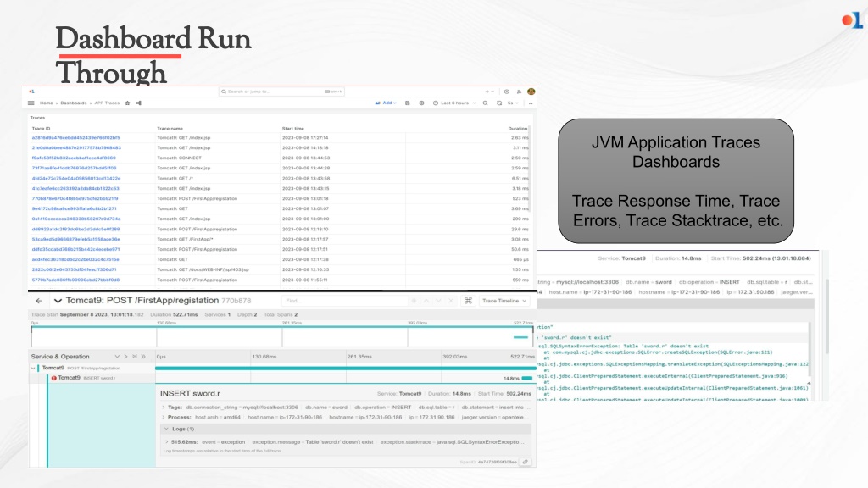Open trace 770b878e670c4f8b5e975dfe2bb921f9
Image resolution: width=868 pixels, height=488 pixels.
pyautogui.click(x=75, y=198)
